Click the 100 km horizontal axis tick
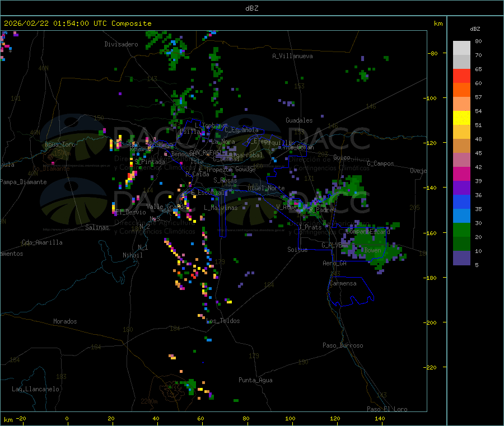 [290, 418]
